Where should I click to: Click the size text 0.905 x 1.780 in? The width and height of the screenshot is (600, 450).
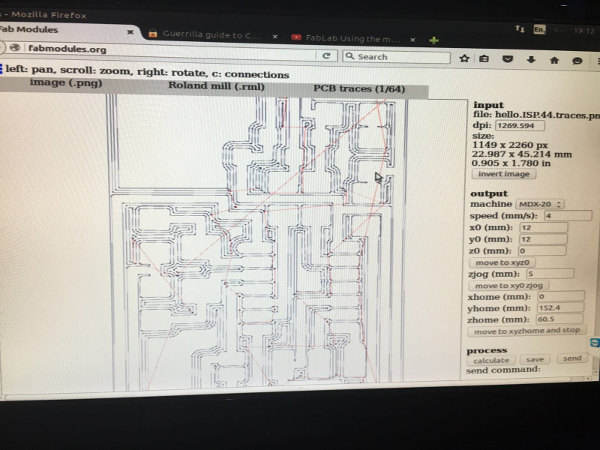510,163
